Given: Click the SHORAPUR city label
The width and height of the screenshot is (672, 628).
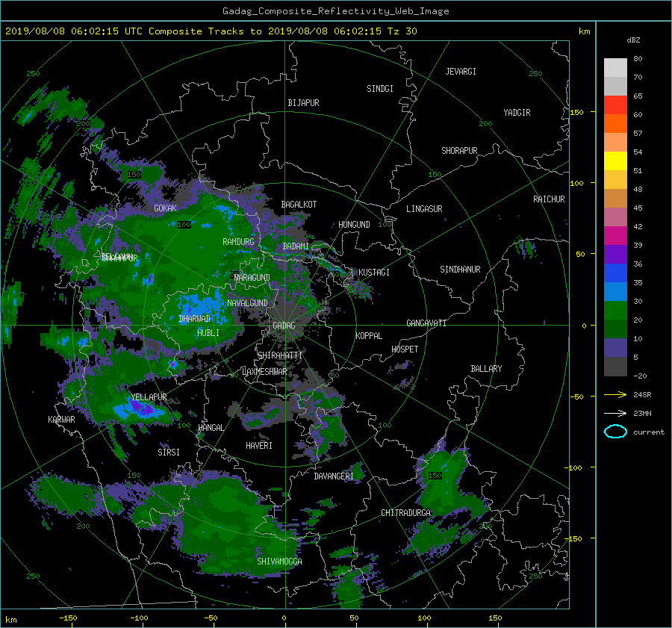Looking at the screenshot, I should (459, 151).
